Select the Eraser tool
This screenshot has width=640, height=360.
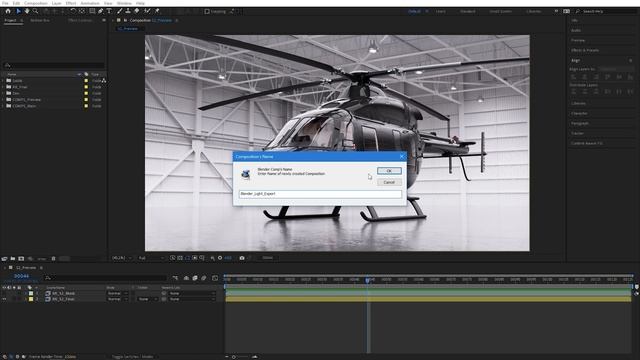(137, 11)
